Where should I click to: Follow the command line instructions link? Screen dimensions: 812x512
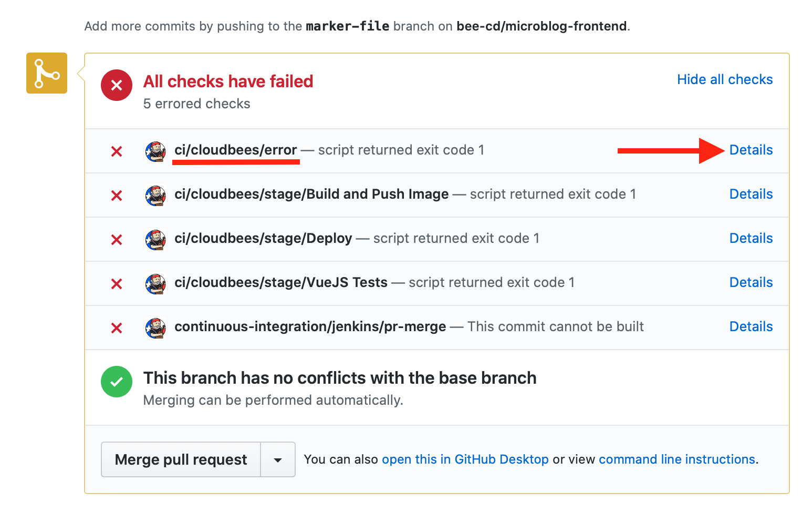677,459
